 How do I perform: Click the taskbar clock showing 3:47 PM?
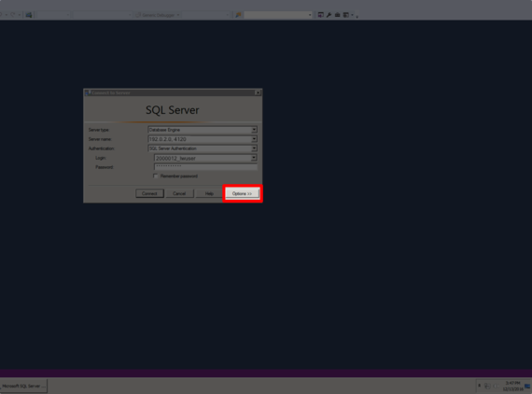513,386
